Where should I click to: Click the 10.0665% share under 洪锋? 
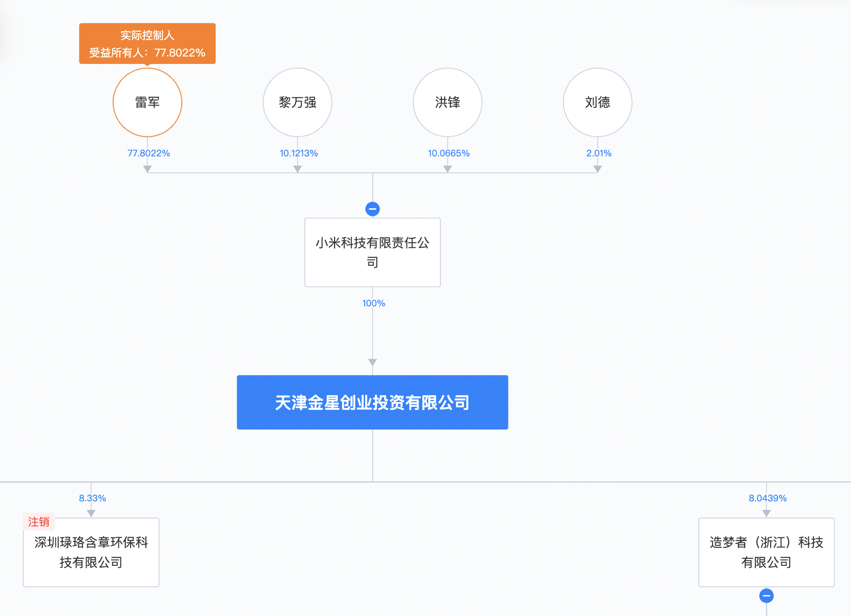[449, 153]
